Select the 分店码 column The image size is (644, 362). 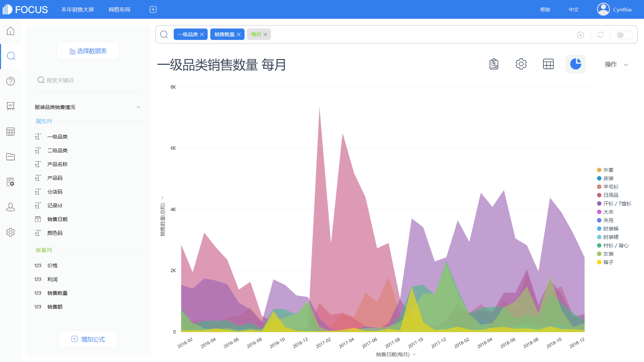click(55, 192)
